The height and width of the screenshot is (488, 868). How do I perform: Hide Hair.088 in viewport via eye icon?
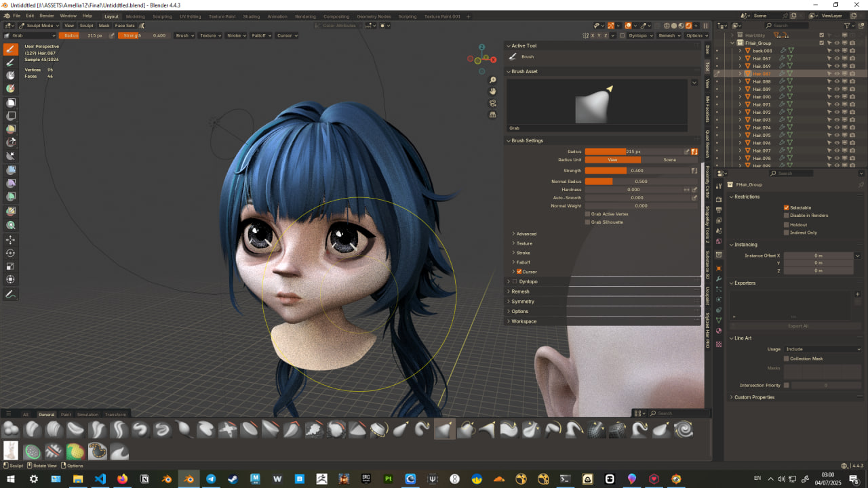[x=837, y=81]
